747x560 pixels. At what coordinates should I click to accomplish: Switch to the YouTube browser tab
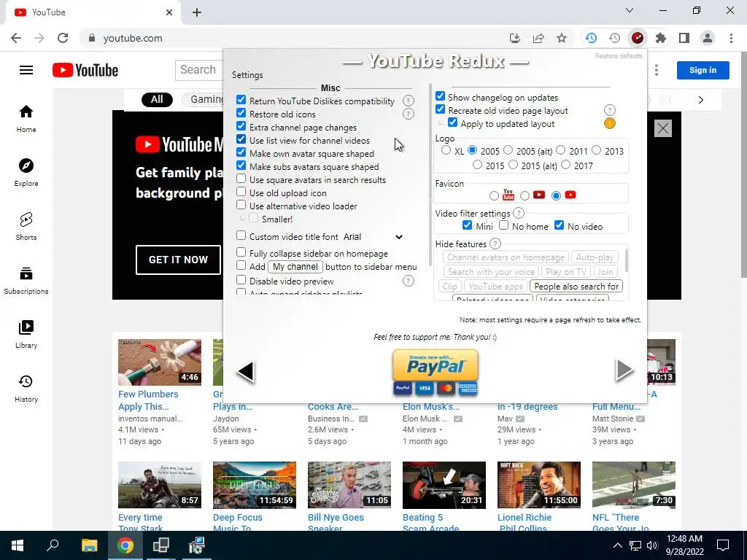(93, 12)
